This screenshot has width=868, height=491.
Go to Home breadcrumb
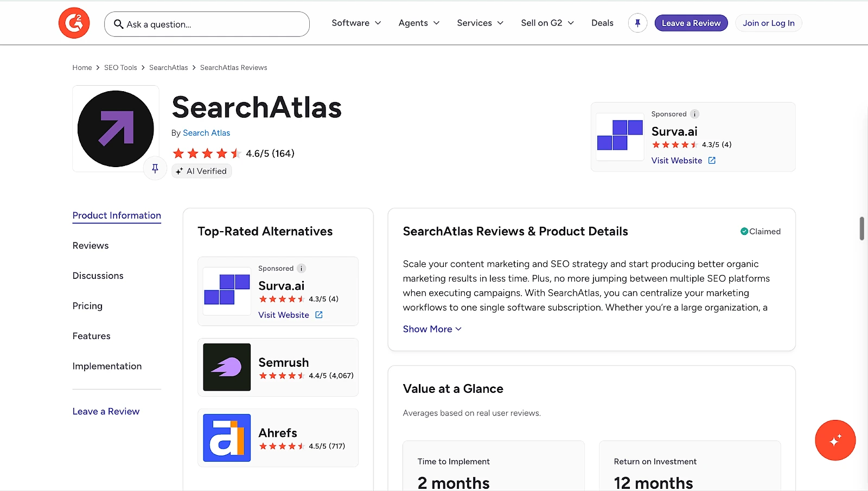point(82,68)
